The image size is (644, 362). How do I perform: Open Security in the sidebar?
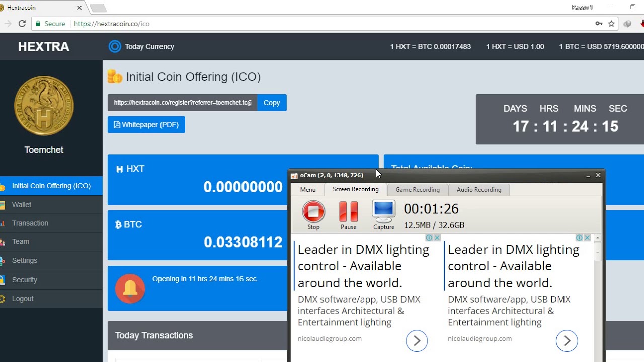51,280
